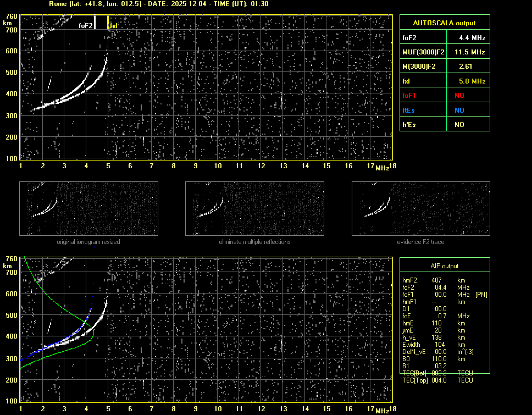Click the [PN] tag in AIP output
The image size is (532, 415).
pyautogui.click(x=481, y=295)
